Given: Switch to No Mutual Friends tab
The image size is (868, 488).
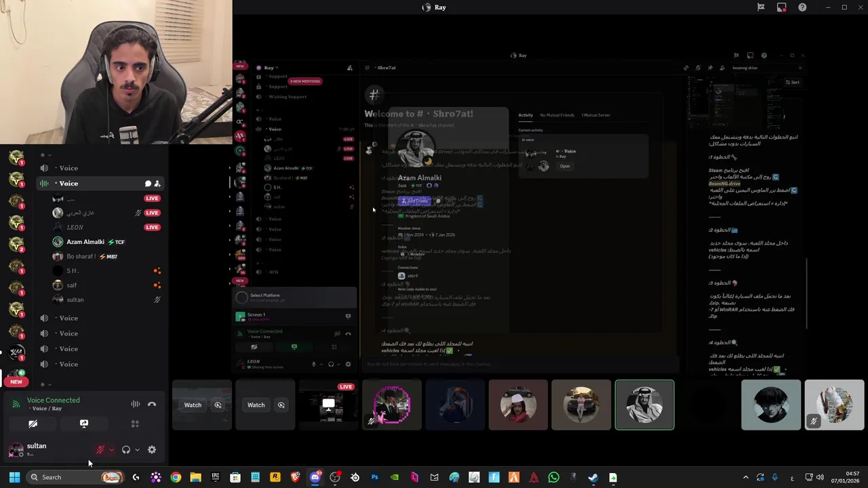Looking at the screenshot, I should point(557,115).
